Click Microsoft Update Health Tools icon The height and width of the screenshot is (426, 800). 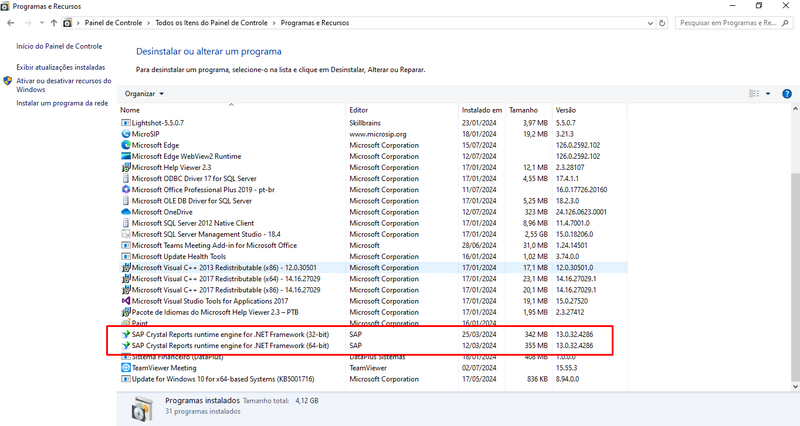[x=126, y=257]
